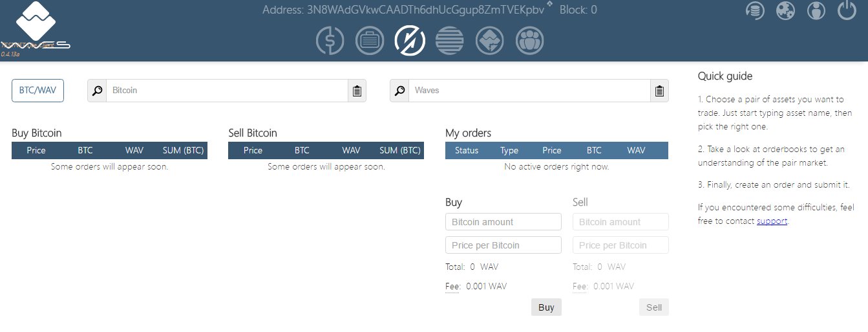Open the Waves diamond leasing tab

(x=490, y=41)
